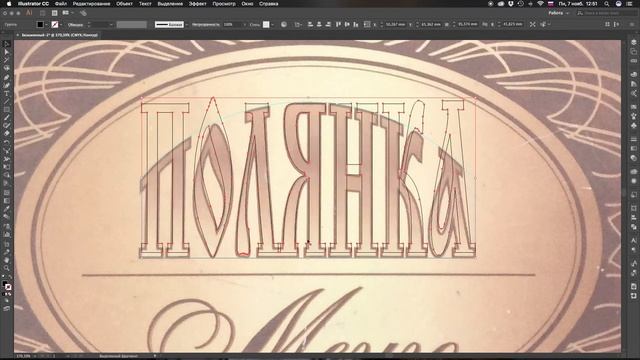The width and height of the screenshot is (640, 360).
Task: Click the width value field
Action: (467, 24)
